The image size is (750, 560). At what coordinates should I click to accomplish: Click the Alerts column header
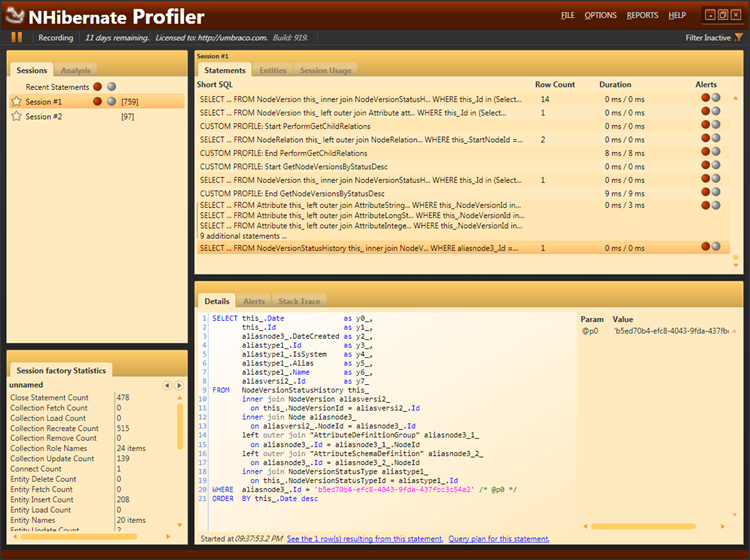[706, 84]
